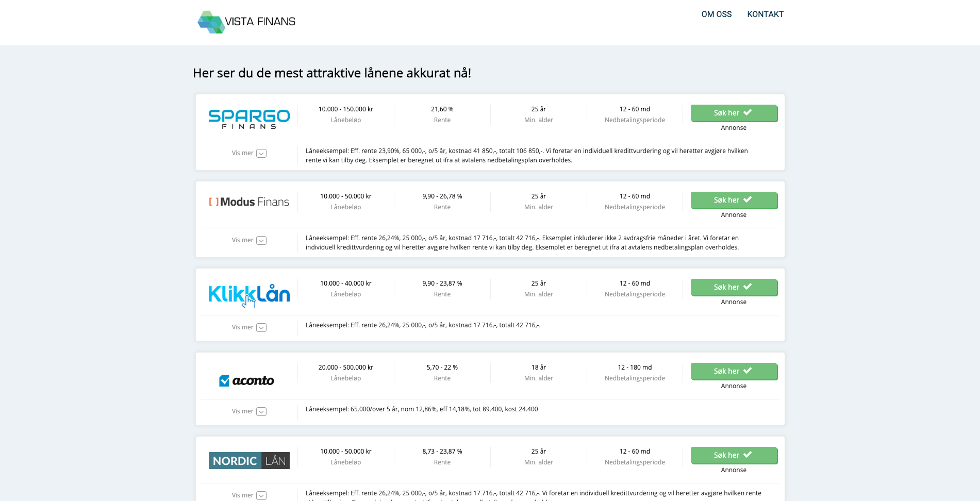The width and height of the screenshot is (980, 501).
Task: Click the Spargo Finans logo
Action: click(x=249, y=119)
